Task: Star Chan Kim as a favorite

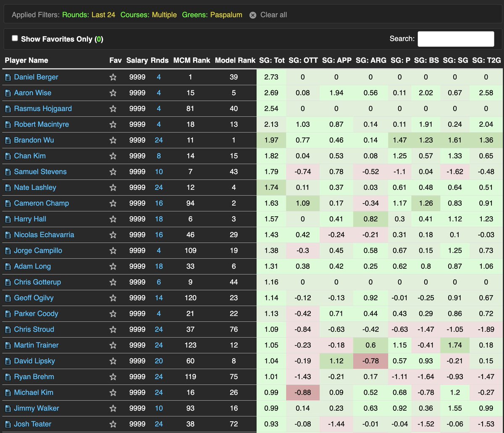Action: pyautogui.click(x=113, y=156)
